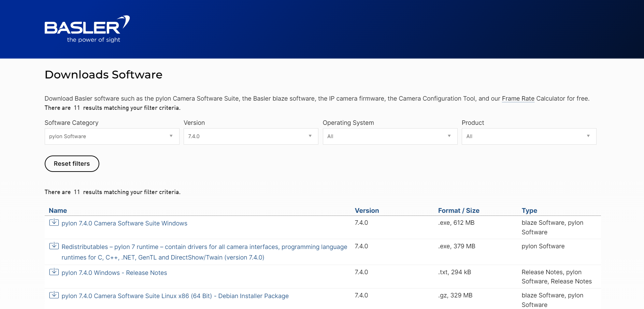Click the Software Category field label

[71, 123]
